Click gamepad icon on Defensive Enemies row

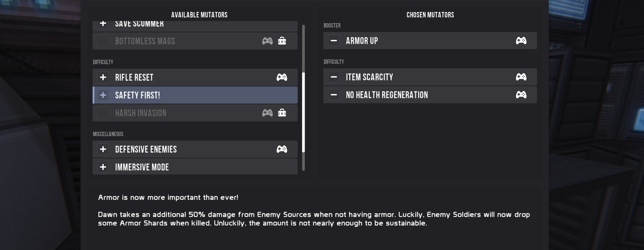(x=282, y=149)
